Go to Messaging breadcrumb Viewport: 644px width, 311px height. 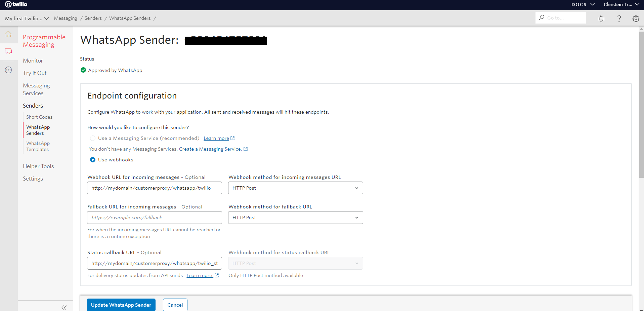tap(66, 18)
